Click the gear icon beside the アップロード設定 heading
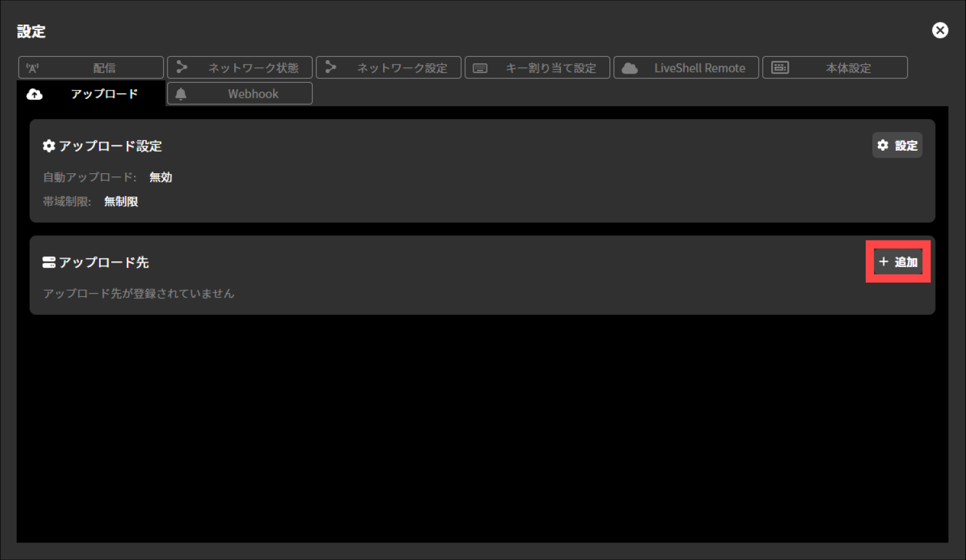This screenshot has height=560, width=966. tap(49, 146)
